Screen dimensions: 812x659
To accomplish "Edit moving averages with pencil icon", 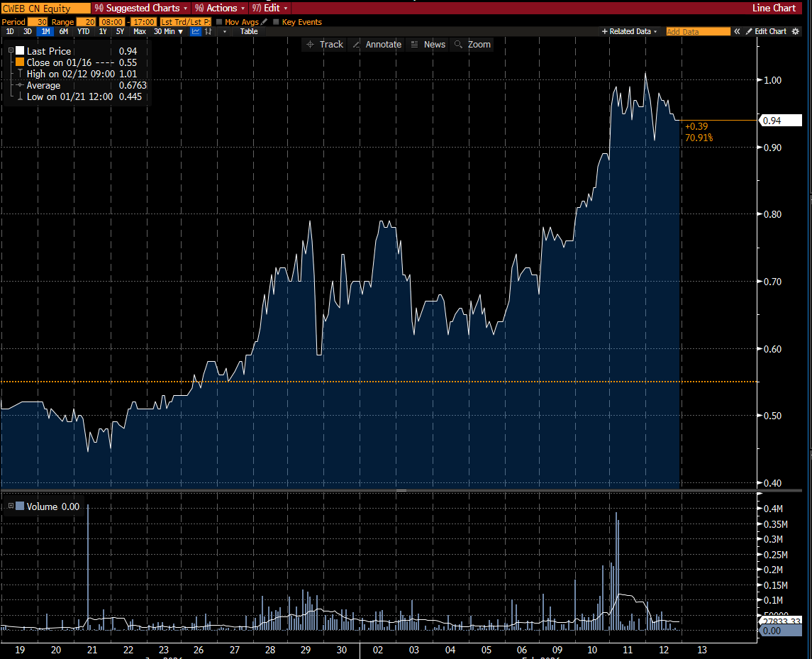I will click(264, 22).
